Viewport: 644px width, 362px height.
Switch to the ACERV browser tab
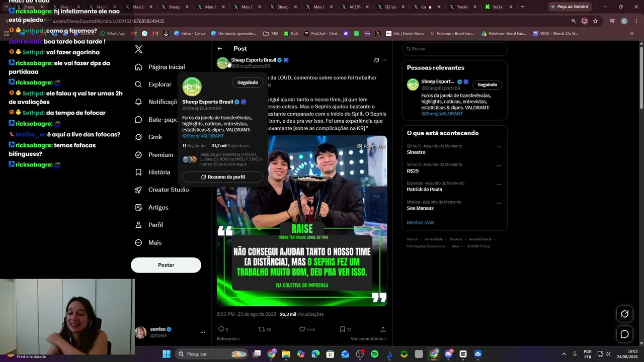click(x=354, y=7)
